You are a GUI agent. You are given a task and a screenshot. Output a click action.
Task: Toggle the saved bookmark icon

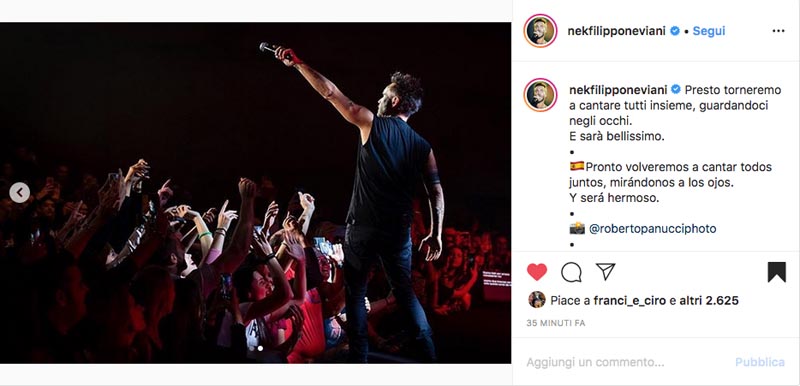click(x=777, y=272)
